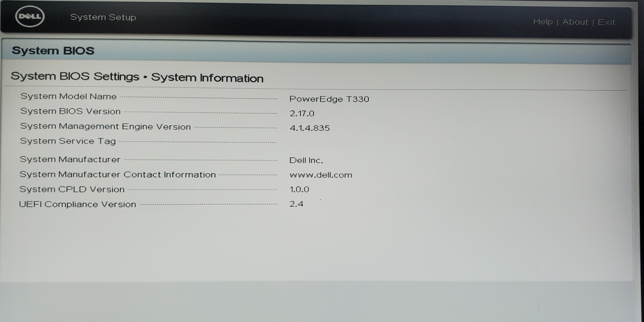The height and width of the screenshot is (322, 644).
Task: Select the System BIOS Version label
Action: tap(70, 111)
